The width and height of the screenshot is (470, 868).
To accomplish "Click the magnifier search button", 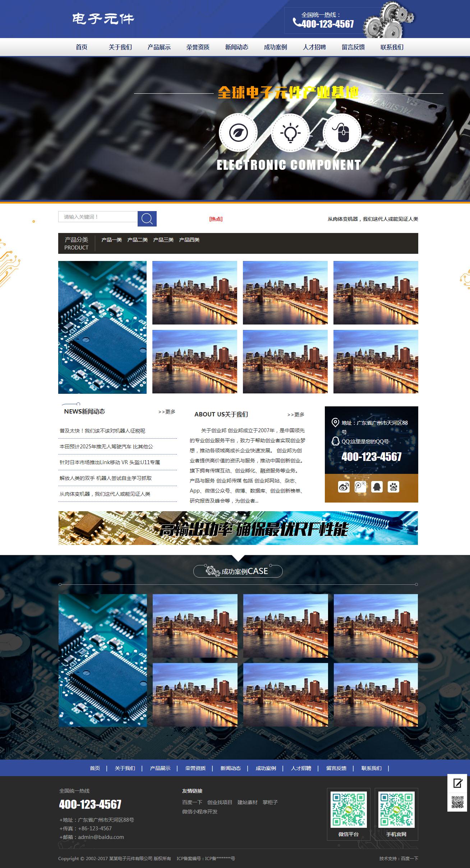I will (147, 219).
